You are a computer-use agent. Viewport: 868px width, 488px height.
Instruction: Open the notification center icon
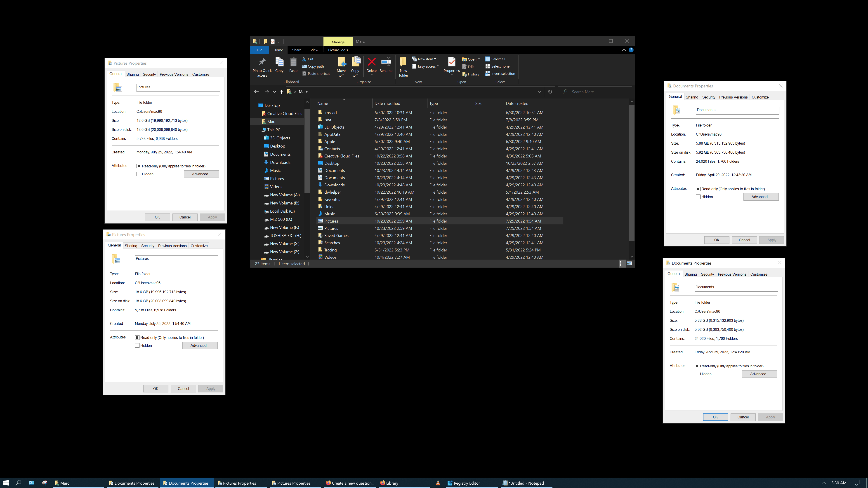[856, 483]
